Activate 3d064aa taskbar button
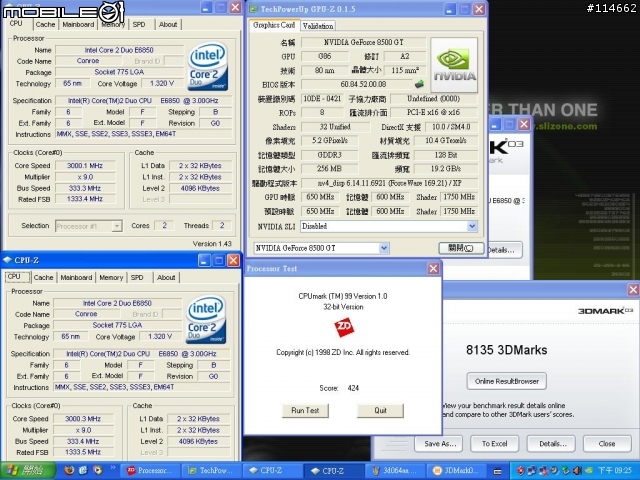640x480 pixels. coord(395,471)
